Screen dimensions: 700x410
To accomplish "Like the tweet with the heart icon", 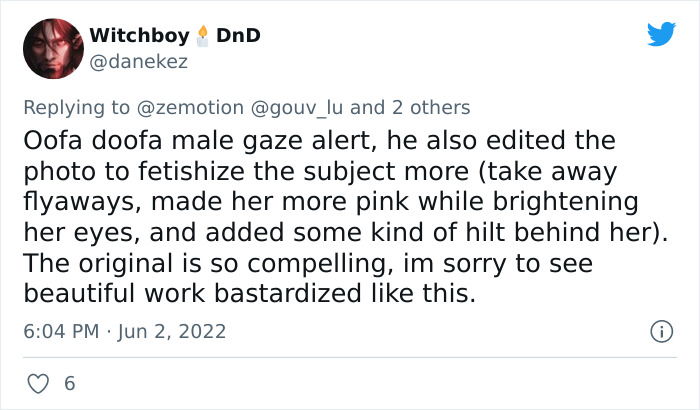I will (x=40, y=383).
